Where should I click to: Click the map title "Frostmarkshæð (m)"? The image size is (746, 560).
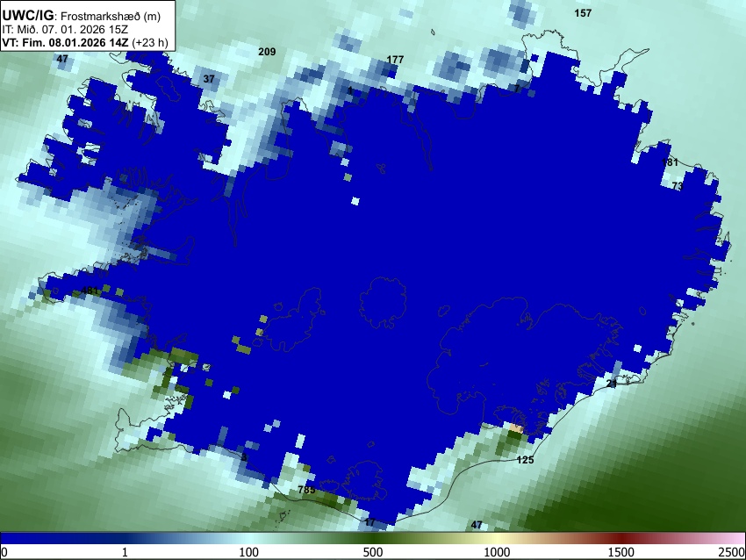point(111,17)
